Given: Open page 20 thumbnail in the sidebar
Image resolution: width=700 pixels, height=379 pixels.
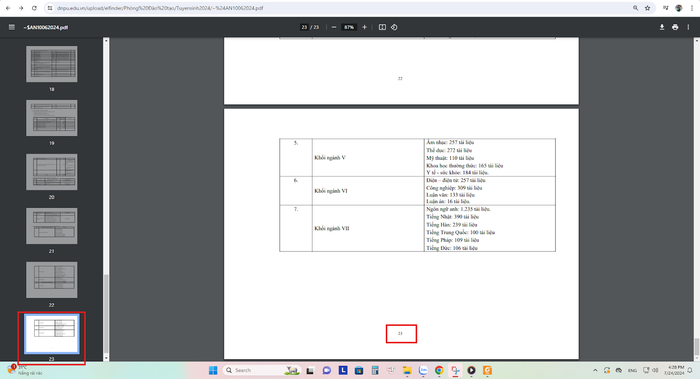Looking at the screenshot, I should (51, 172).
